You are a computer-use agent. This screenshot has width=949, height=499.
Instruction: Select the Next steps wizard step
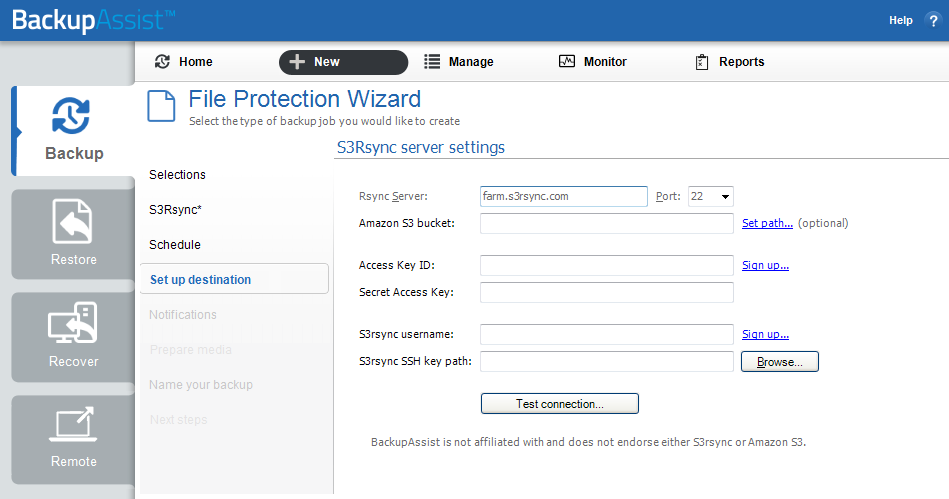click(x=179, y=420)
